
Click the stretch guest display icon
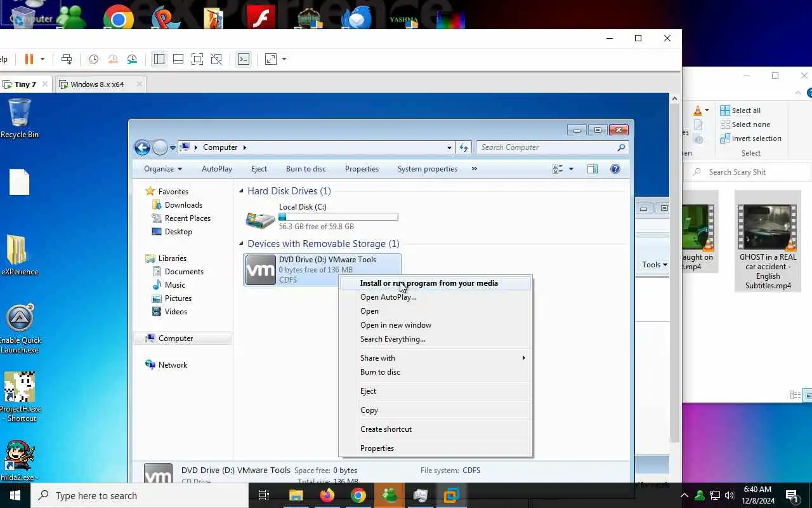click(271, 59)
